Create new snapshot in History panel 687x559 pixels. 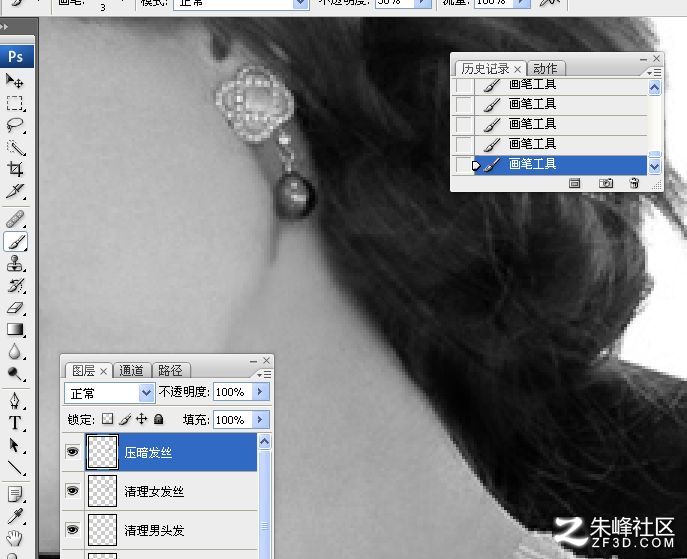[606, 183]
